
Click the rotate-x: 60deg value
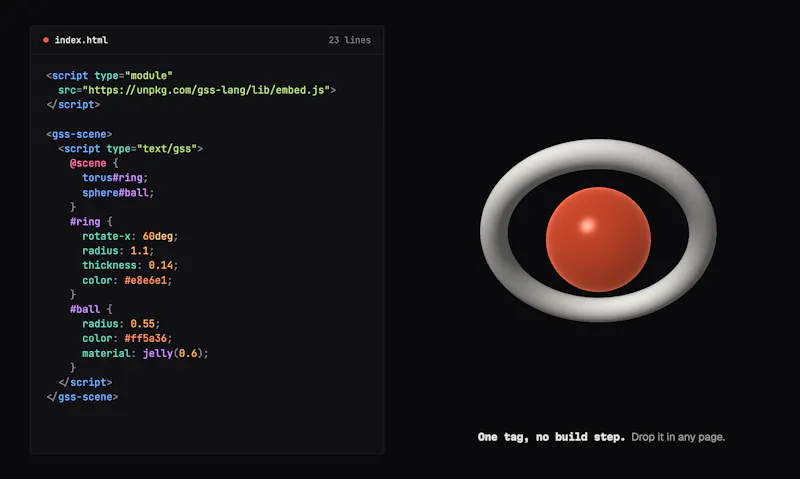pos(160,236)
